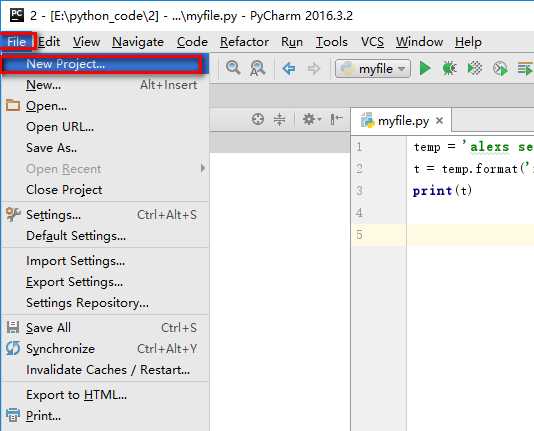This screenshot has width=534, height=431.
Task: Choose Import Settings... menu entry
Action: tap(105, 261)
